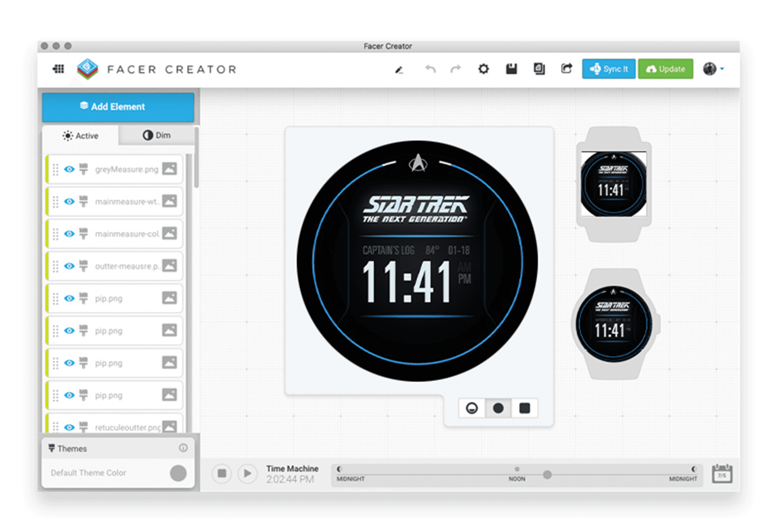Switch to the Dim tab
781x532 pixels.
click(157, 135)
